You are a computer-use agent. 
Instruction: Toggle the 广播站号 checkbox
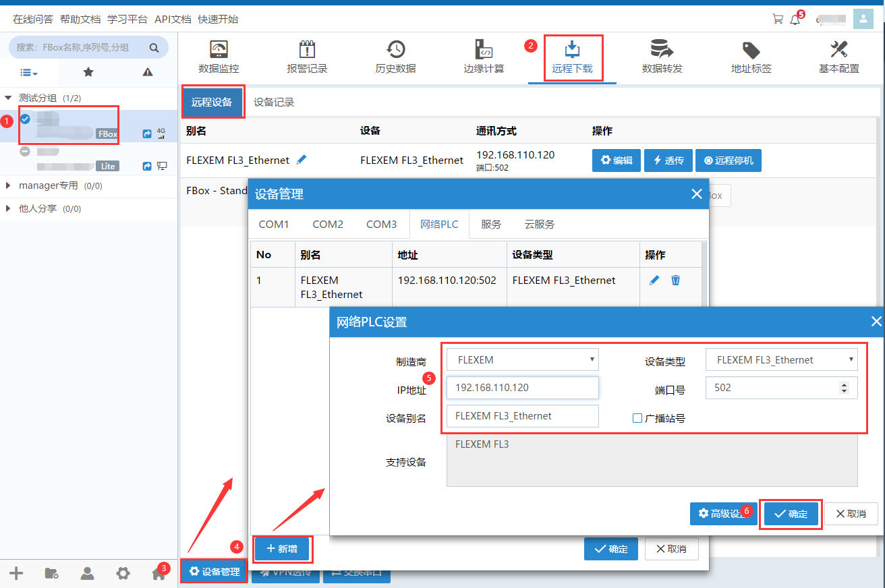coord(637,418)
